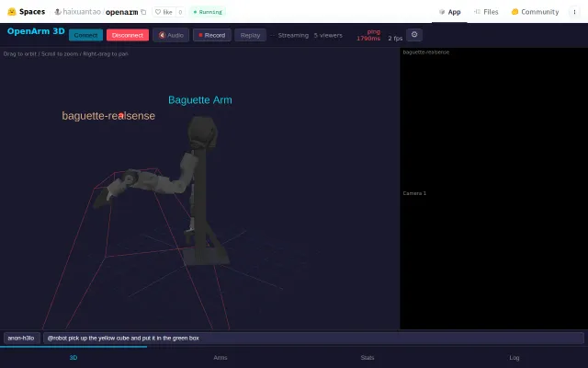This screenshot has width=588, height=368.
Task: Open the openarm space name link
Action: 121,12
